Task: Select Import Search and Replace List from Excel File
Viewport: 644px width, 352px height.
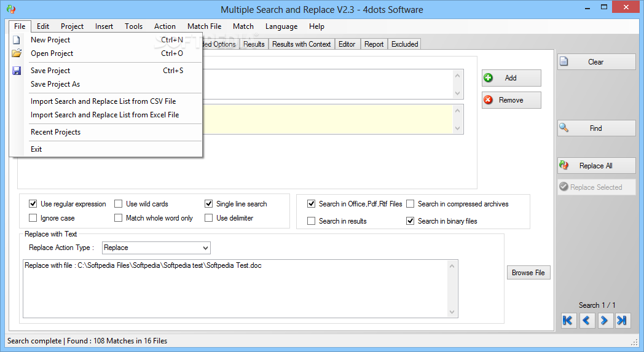Action: pos(106,115)
